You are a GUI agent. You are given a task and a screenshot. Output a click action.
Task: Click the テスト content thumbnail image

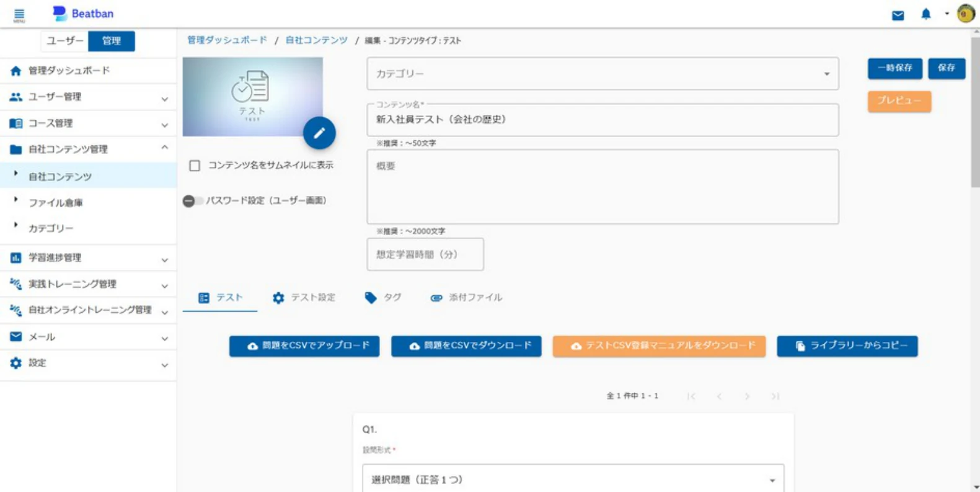click(x=252, y=97)
